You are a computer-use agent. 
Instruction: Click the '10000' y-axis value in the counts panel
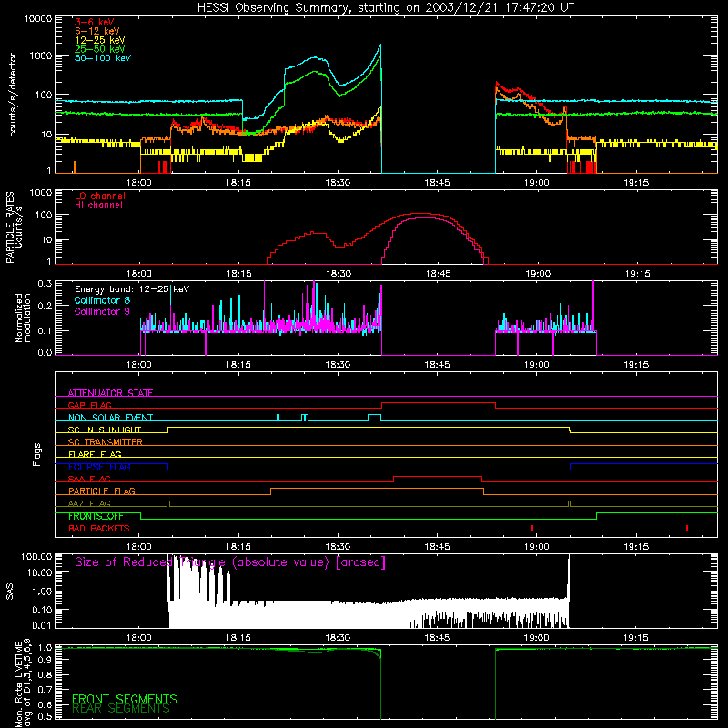pyautogui.click(x=38, y=19)
